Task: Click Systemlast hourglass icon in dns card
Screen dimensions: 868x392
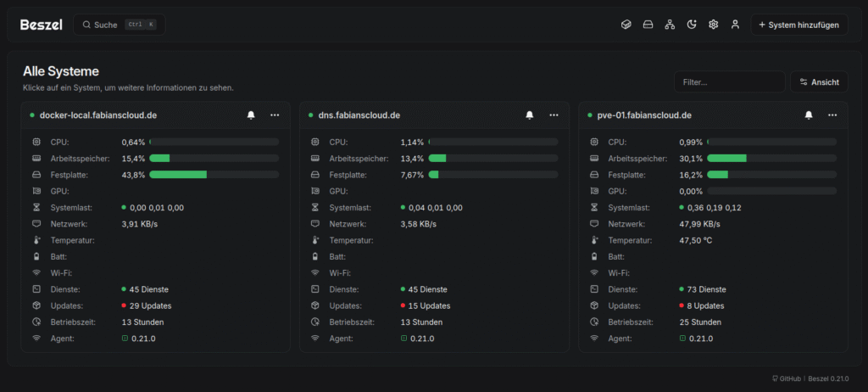Action: click(x=315, y=207)
